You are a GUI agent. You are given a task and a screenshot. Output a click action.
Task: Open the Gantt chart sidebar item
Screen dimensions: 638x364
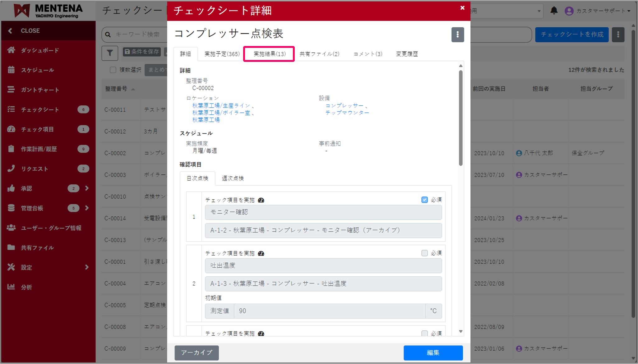pos(40,90)
